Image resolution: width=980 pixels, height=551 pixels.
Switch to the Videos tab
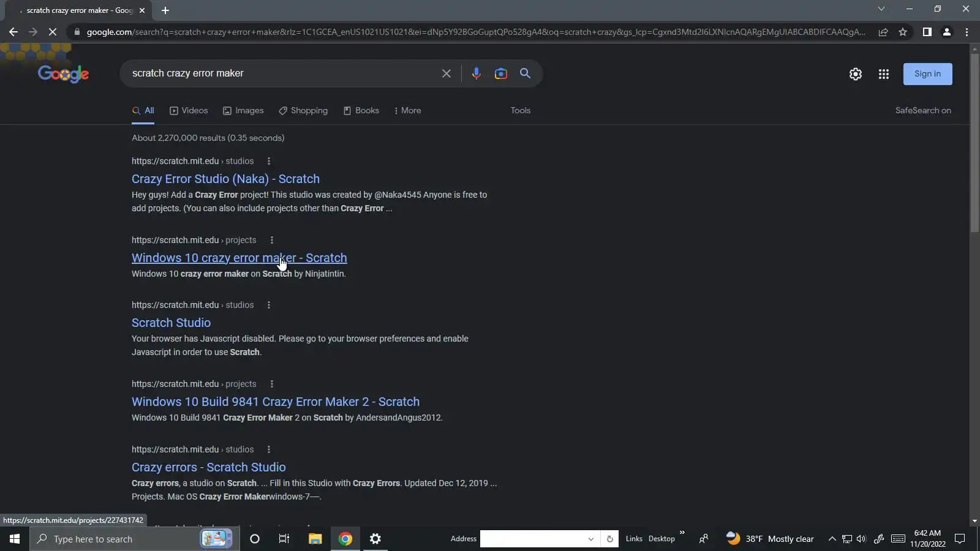(189, 111)
